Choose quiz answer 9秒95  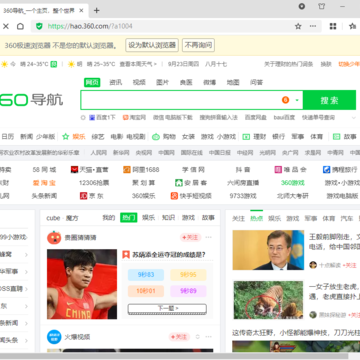(x=188, y=275)
